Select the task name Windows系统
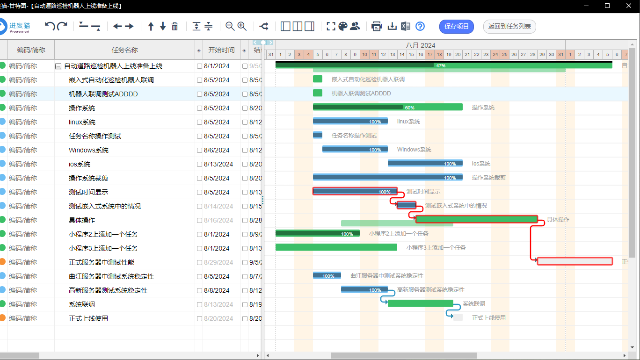The width and height of the screenshot is (640, 360). pos(88,150)
